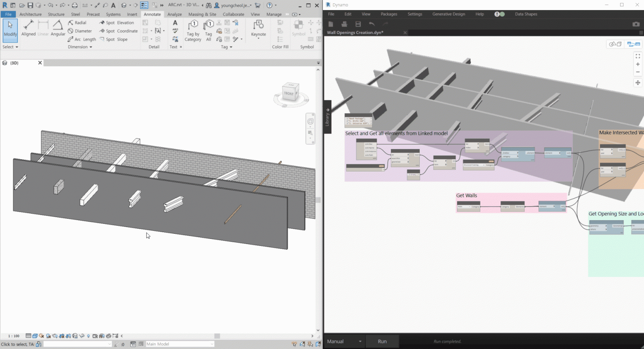
Task: Open the Packages menu in Dynamo
Action: (389, 14)
